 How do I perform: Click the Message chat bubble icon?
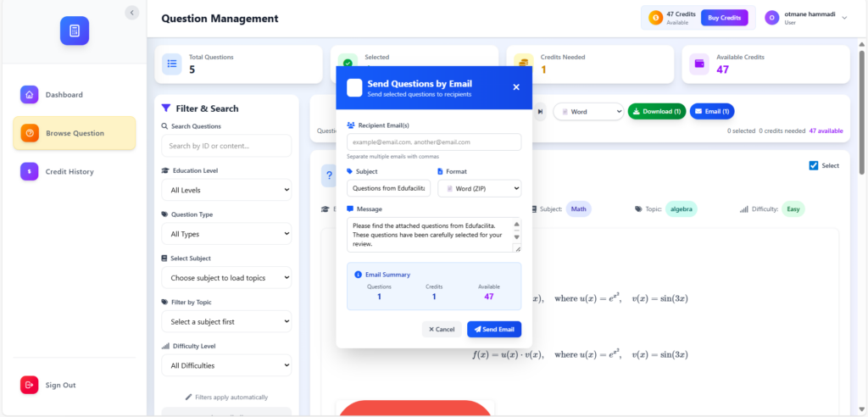tap(350, 208)
